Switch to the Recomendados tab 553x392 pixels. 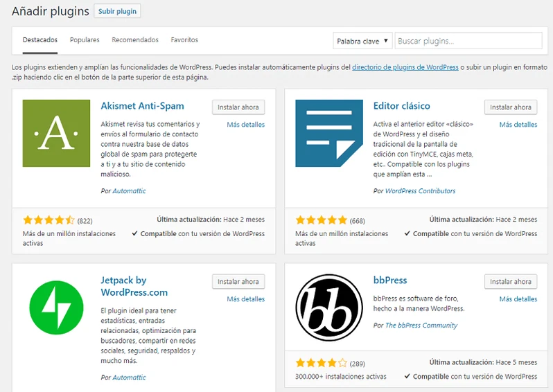(x=135, y=40)
